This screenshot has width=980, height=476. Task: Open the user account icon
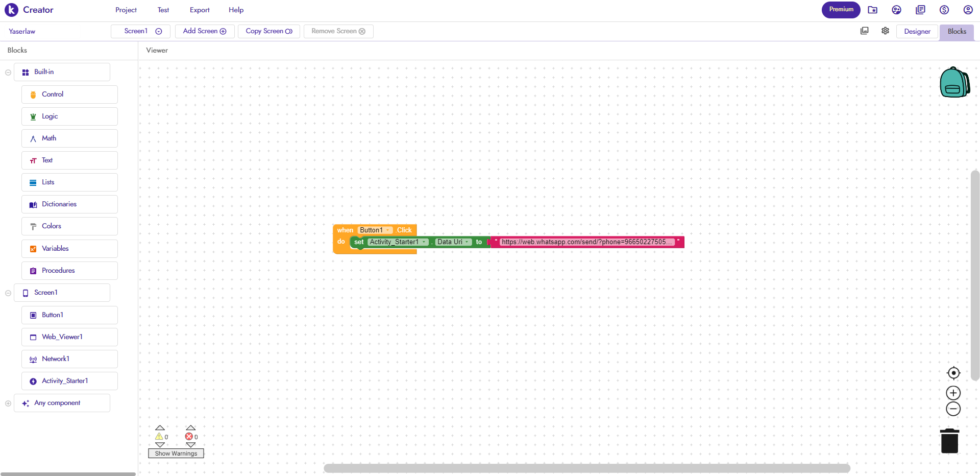tap(968, 10)
